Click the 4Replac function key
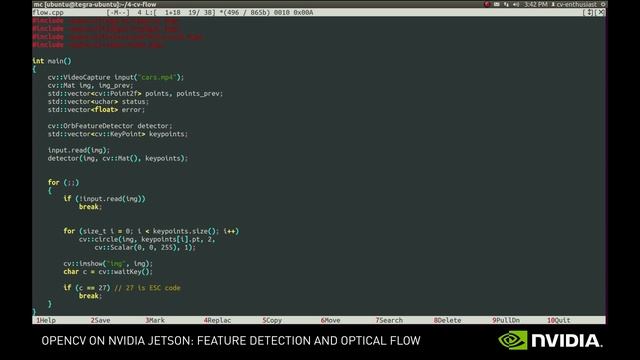This screenshot has width=640, height=360. pyautogui.click(x=217, y=320)
